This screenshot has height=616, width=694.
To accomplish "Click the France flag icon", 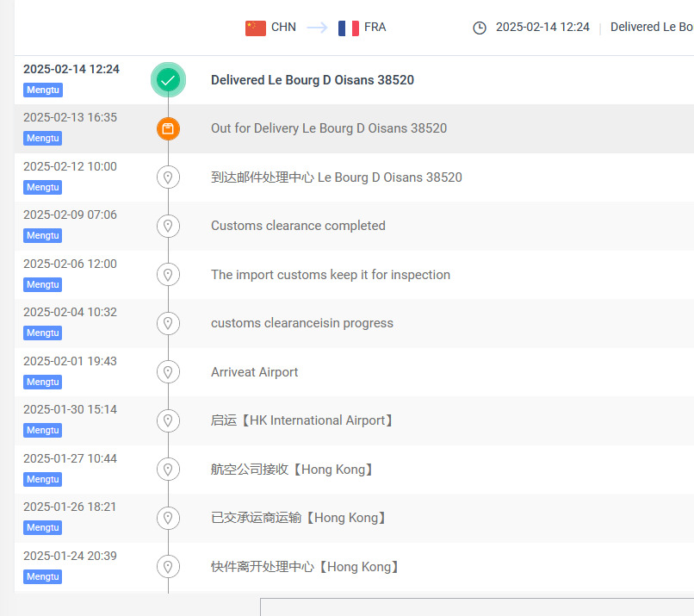I will (x=349, y=28).
